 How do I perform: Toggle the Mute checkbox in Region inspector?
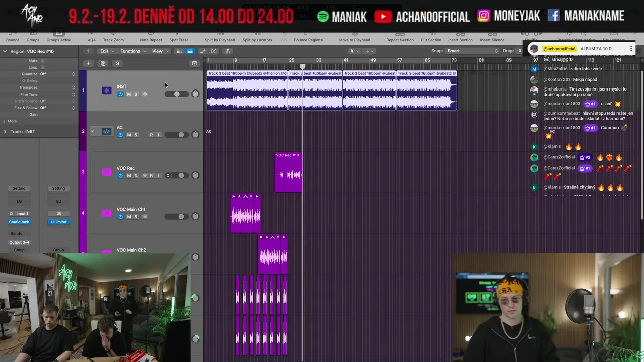pyautogui.click(x=42, y=61)
